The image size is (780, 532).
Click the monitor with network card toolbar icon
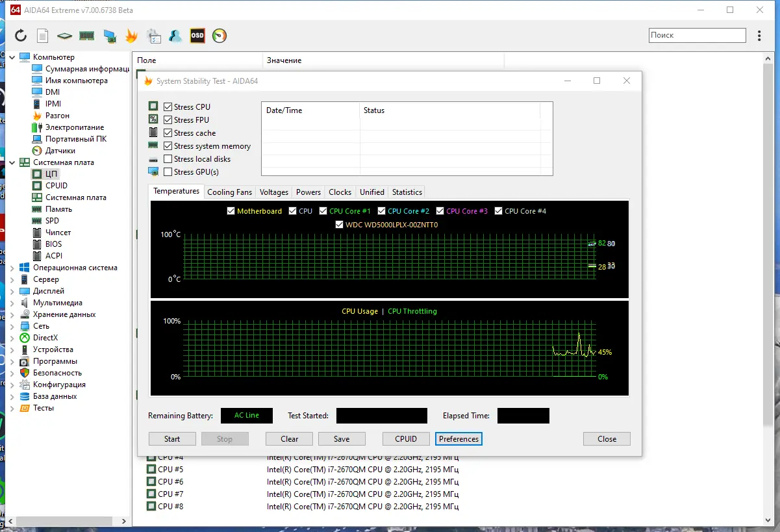tap(110, 36)
